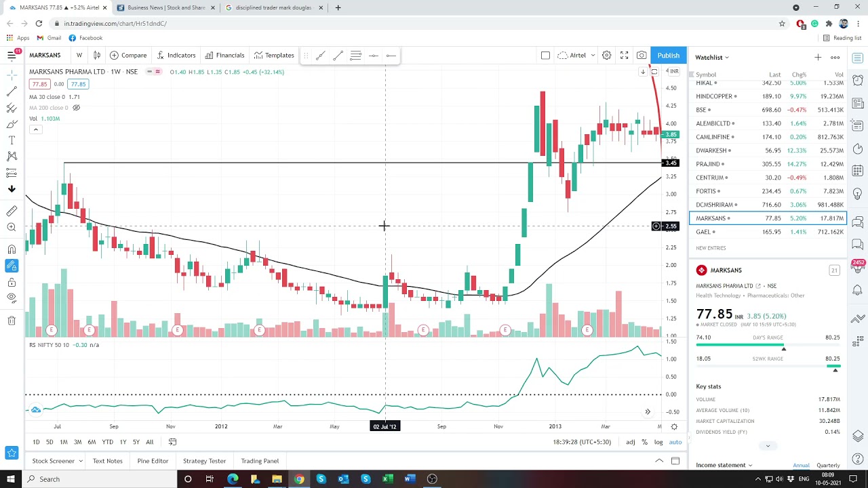Toggle log scale option

click(x=658, y=442)
